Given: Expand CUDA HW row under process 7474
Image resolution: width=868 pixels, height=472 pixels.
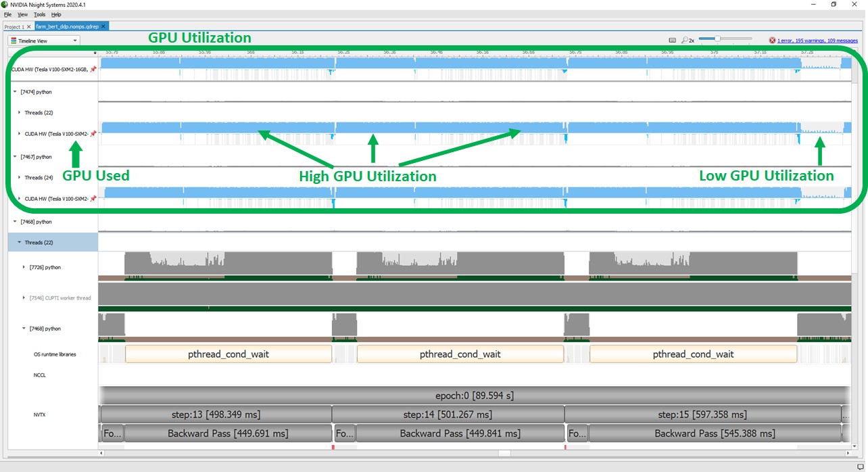Looking at the screenshot, I should tap(20, 134).
